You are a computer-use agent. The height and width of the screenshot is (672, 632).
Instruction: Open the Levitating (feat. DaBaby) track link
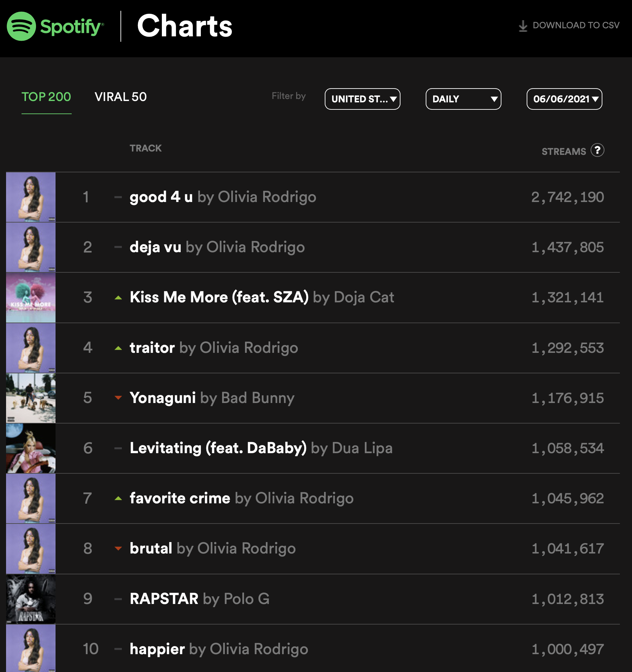coord(218,448)
